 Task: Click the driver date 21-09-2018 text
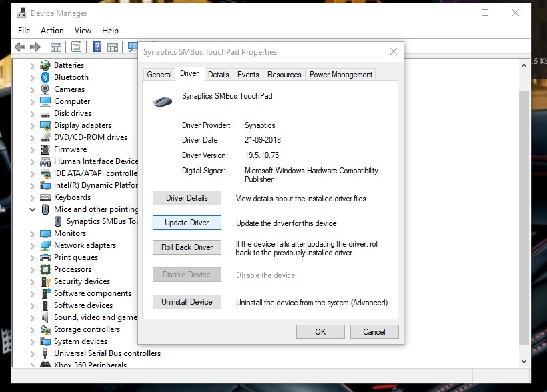(x=263, y=140)
